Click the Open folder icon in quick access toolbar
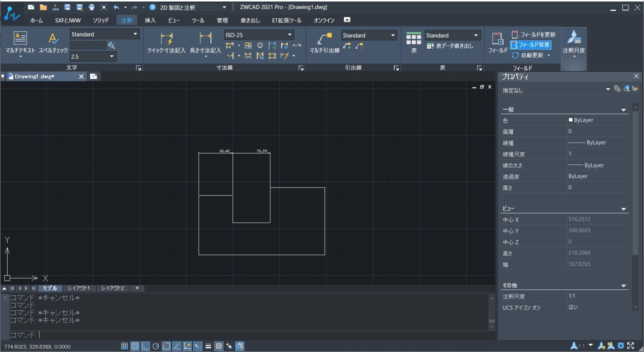The image size is (644, 352). tap(43, 7)
